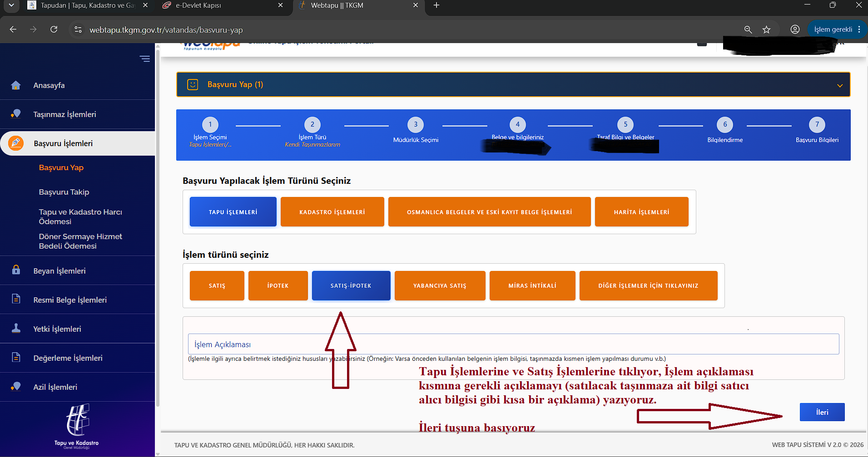Open the browser zoom magnifier icon
This screenshot has height=457, width=868.
748,29
